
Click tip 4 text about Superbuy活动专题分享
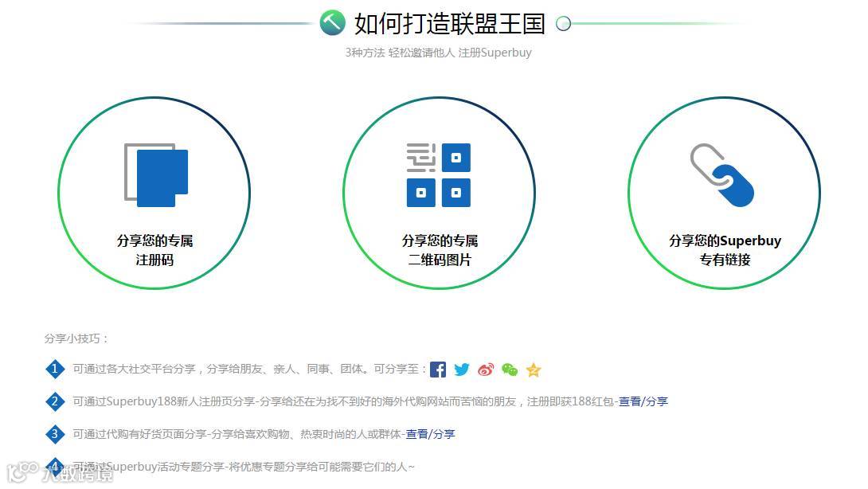pyautogui.click(x=244, y=466)
